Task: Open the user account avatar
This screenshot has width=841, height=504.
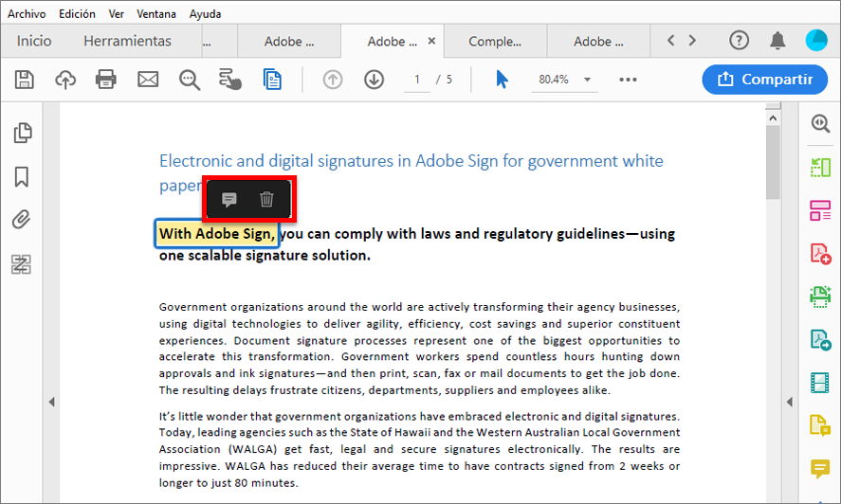Action: pos(816,40)
